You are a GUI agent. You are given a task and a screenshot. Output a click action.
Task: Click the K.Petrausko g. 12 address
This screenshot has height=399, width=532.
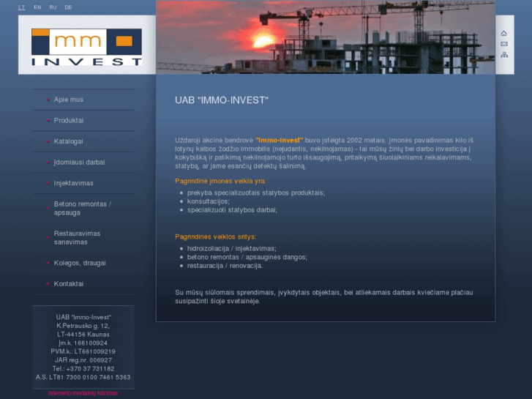[x=83, y=326]
